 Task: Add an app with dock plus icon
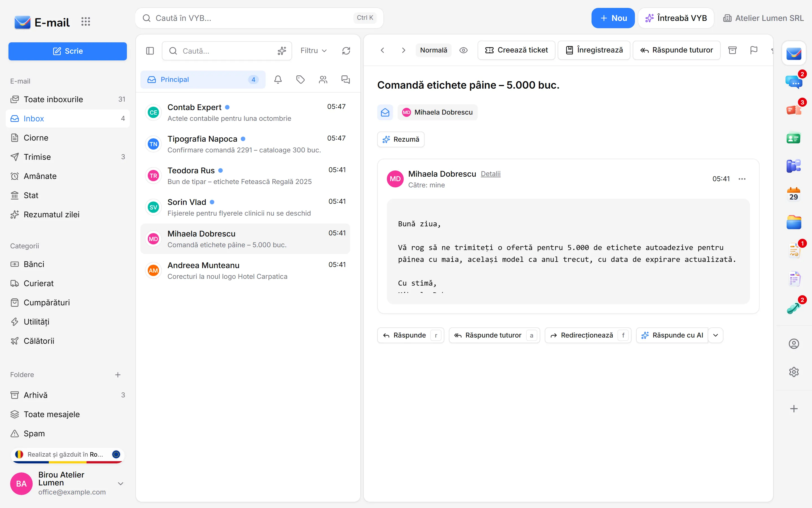tap(794, 409)
